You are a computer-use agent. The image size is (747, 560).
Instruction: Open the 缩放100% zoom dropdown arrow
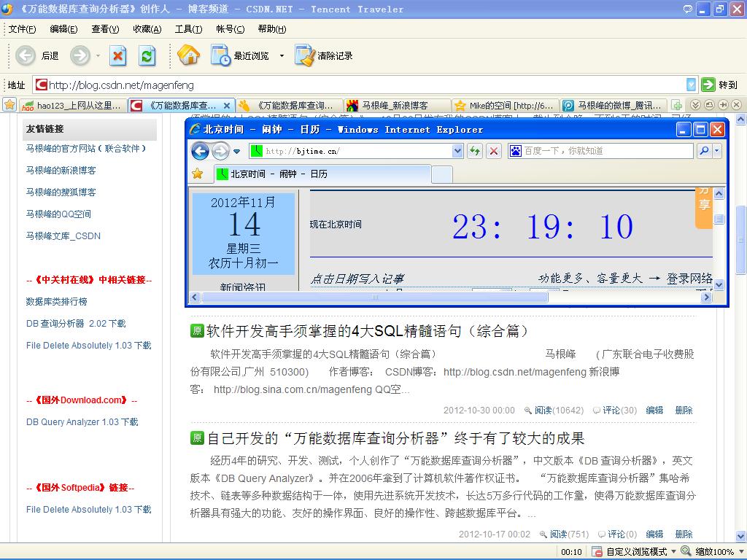point(741,551)
